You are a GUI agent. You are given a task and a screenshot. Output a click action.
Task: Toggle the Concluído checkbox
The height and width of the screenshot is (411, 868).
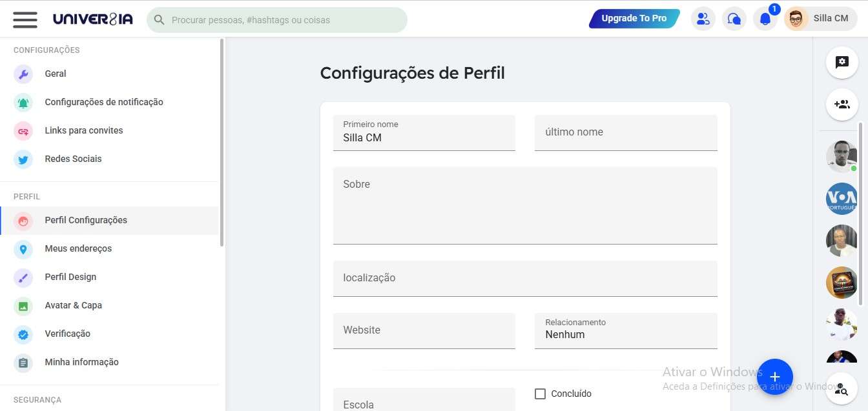(x=541, y=394)
